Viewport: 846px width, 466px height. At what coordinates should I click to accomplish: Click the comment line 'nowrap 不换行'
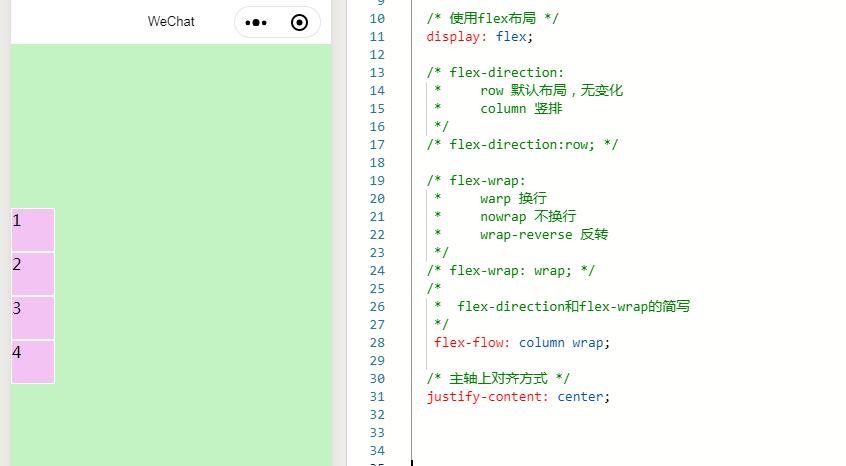(x=528, y=216)
